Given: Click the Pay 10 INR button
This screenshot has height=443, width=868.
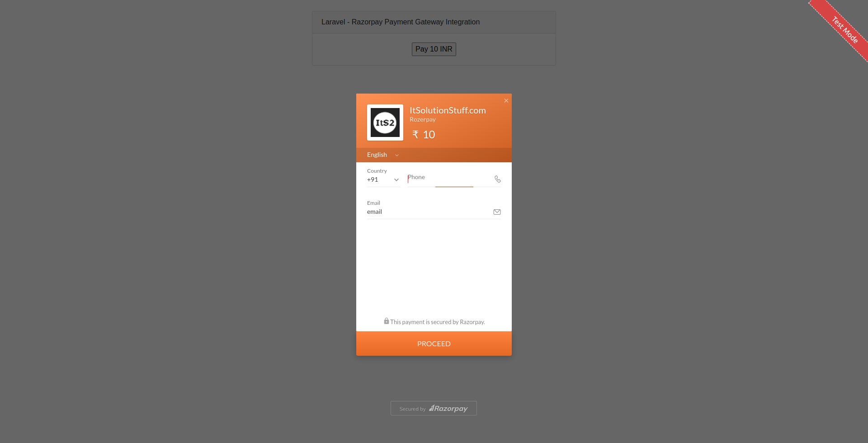Looking at the screenshot, I should pos(434,49).
